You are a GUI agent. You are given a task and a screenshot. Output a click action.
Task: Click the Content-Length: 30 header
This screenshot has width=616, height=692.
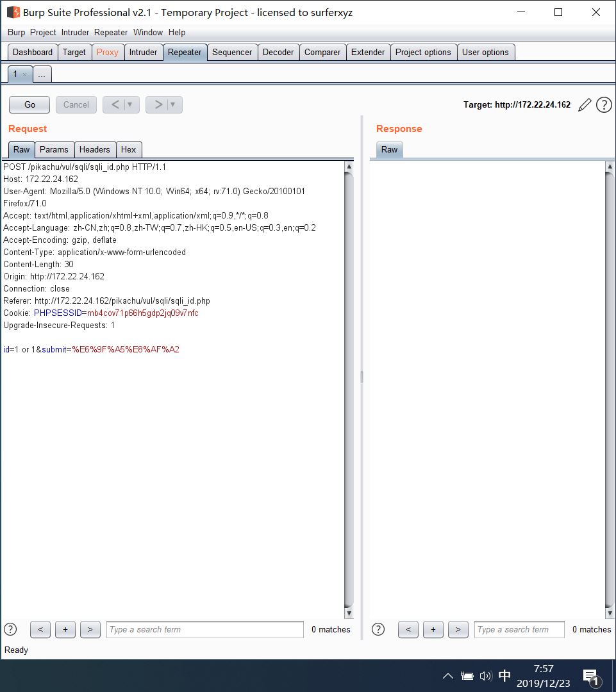(38, 265)
